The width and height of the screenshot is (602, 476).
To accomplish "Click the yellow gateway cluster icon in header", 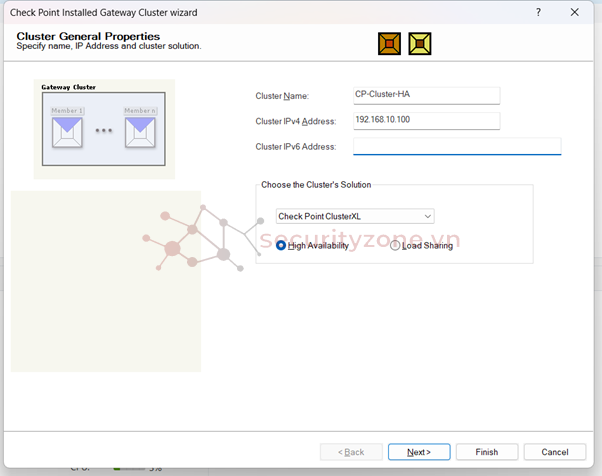I will pos(420,44).
